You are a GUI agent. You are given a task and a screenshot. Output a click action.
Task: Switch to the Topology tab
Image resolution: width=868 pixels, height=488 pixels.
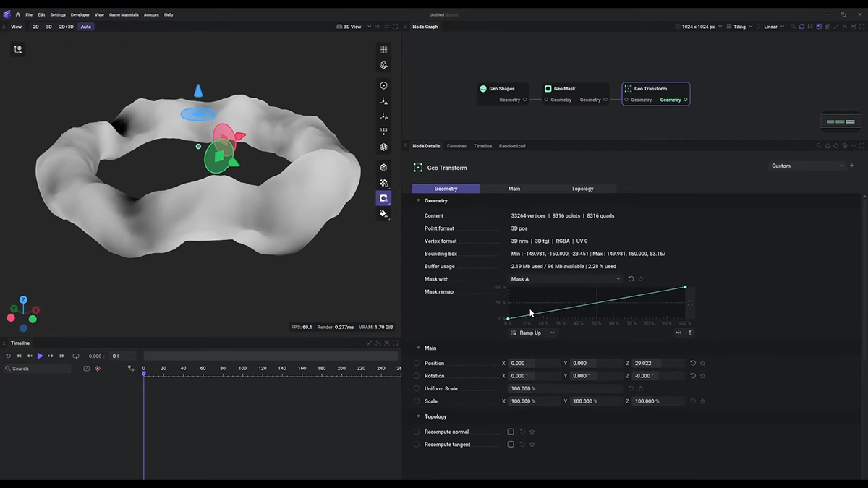click(582, 189)
